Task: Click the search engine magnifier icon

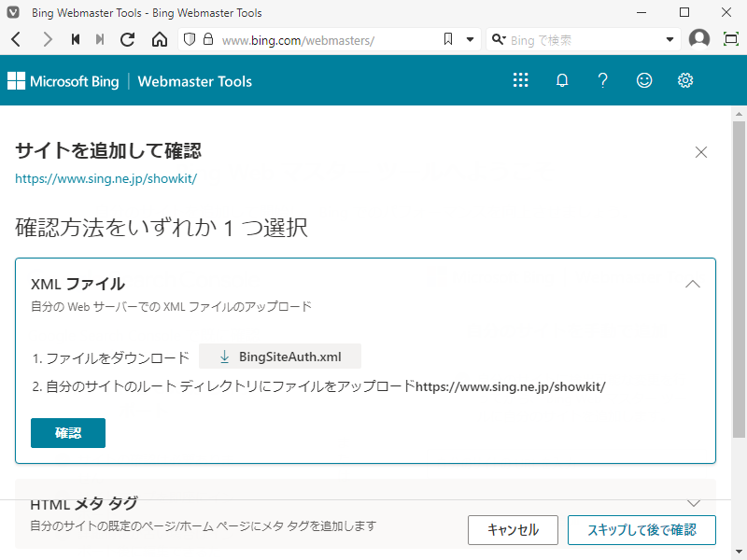Action: coord(499,39)
